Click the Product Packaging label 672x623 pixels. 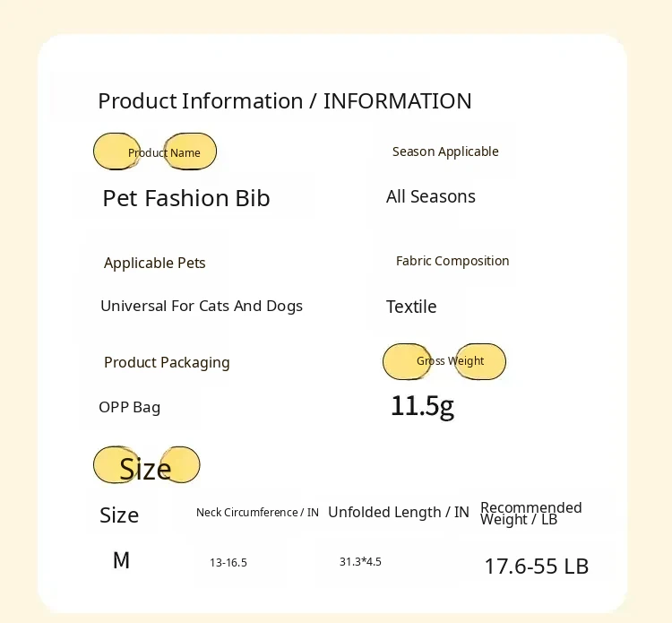[167, 362]
